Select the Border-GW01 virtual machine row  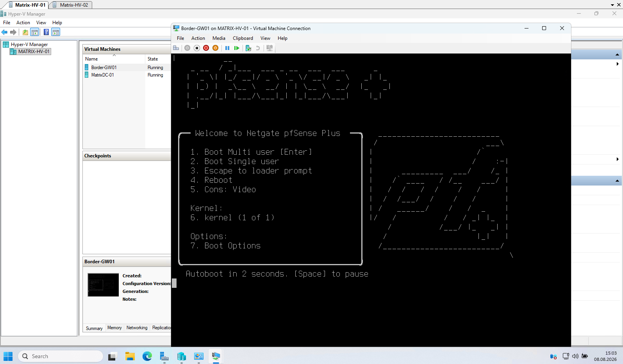coord(127,68)
